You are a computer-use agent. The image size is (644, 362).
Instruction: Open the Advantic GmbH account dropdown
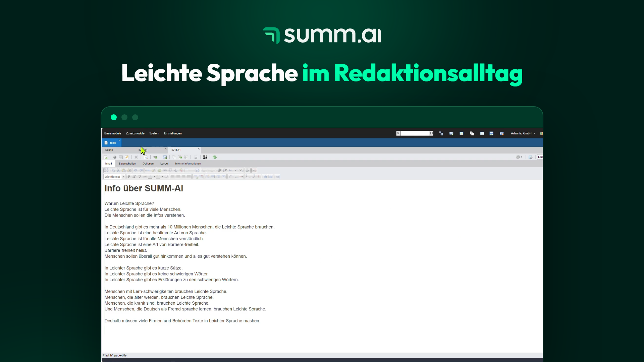tap(523, 133)
